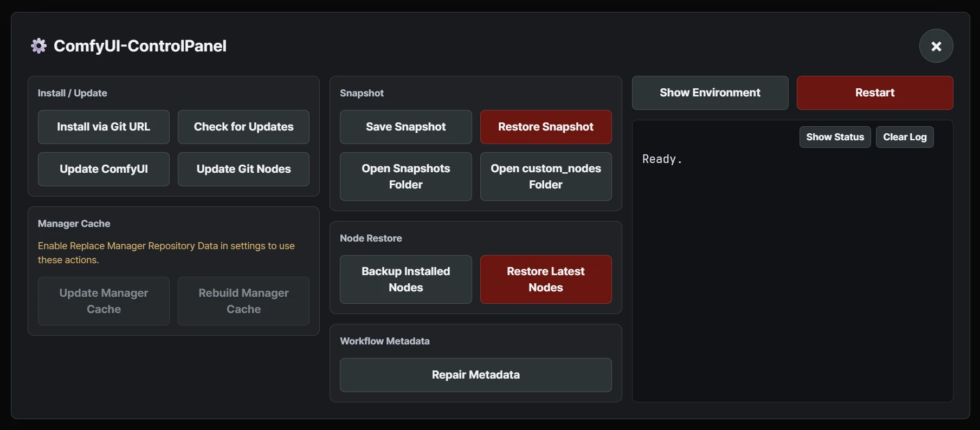Start Update Git Nodes
The height and width of the screenshot is (430, 980).
(x=243, y=169)
